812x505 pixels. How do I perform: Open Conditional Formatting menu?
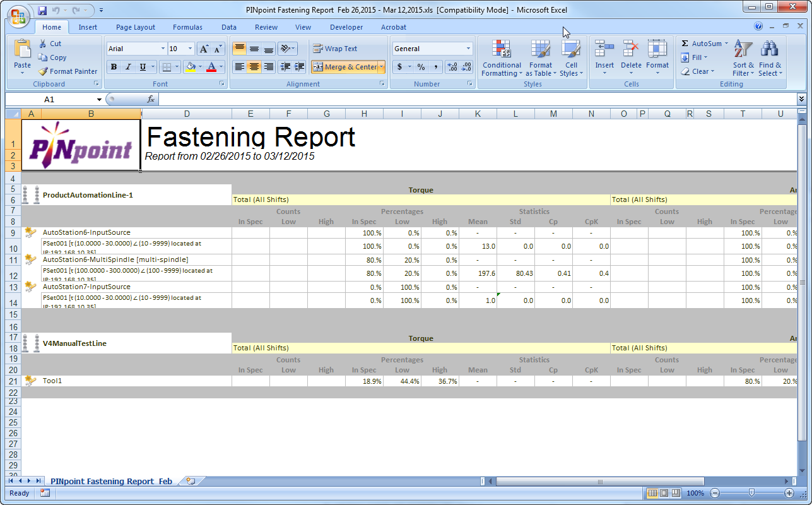click(x=502, y=58)
